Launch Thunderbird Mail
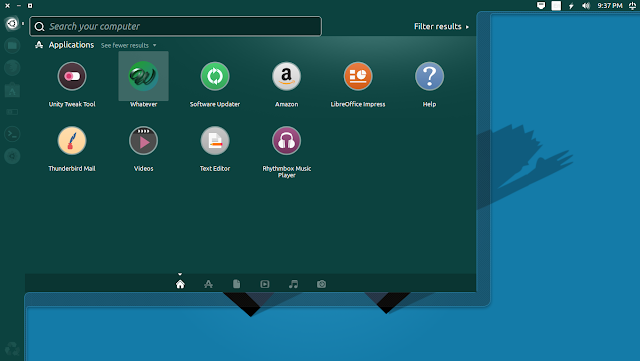This screenshot has height=361, width=640. point(72,141)
